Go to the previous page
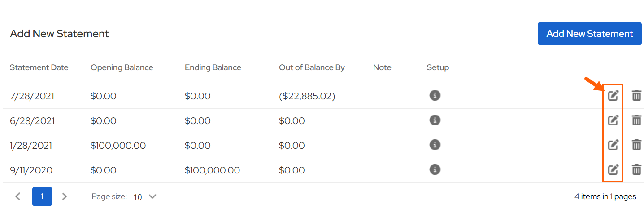 (x=18, y=196)
